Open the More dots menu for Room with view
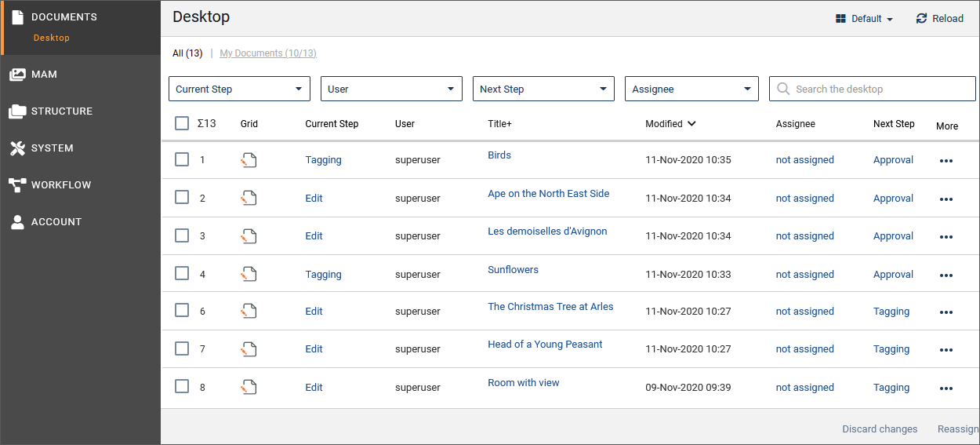Screen dimensions: 980x445 point(946,388)
